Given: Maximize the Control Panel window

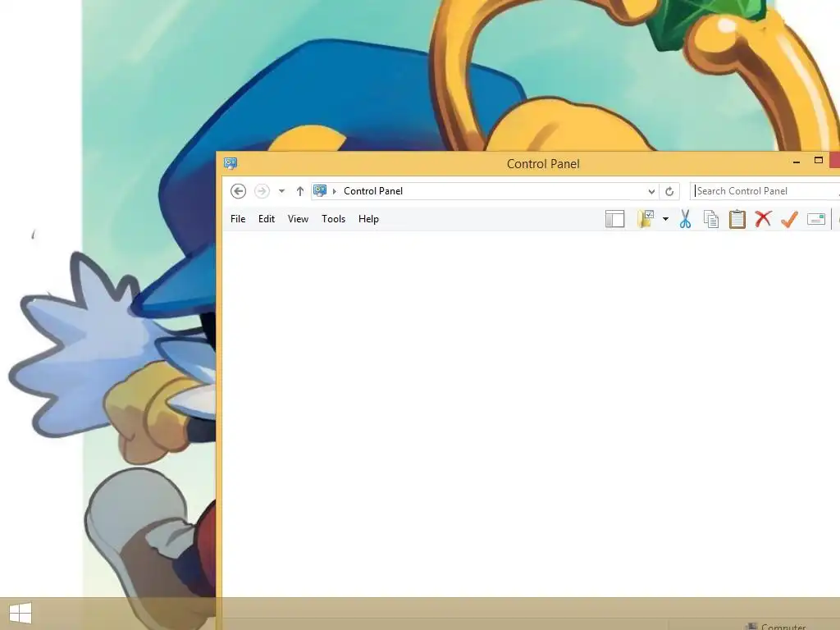Looking at the screenshot, I should click(x=819, y=160).
